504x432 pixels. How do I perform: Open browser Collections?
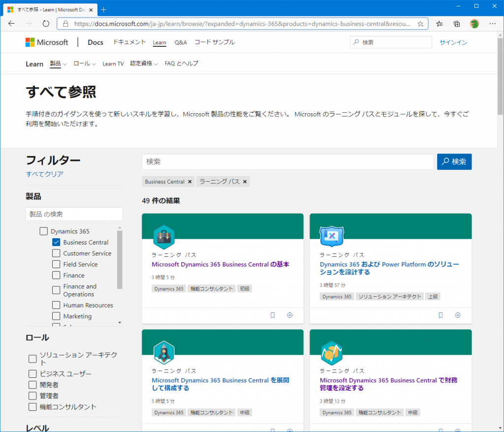click(x=456, y=24)
